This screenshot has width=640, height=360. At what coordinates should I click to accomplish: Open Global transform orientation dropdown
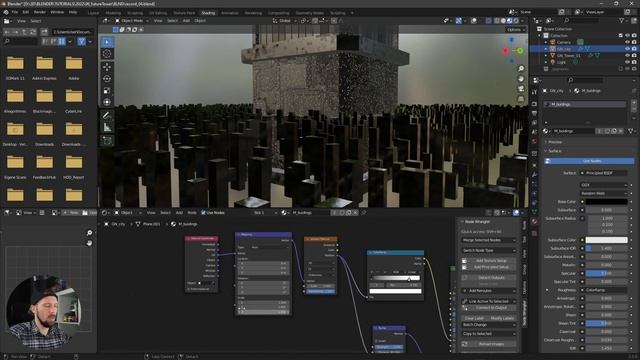[284, 20]
